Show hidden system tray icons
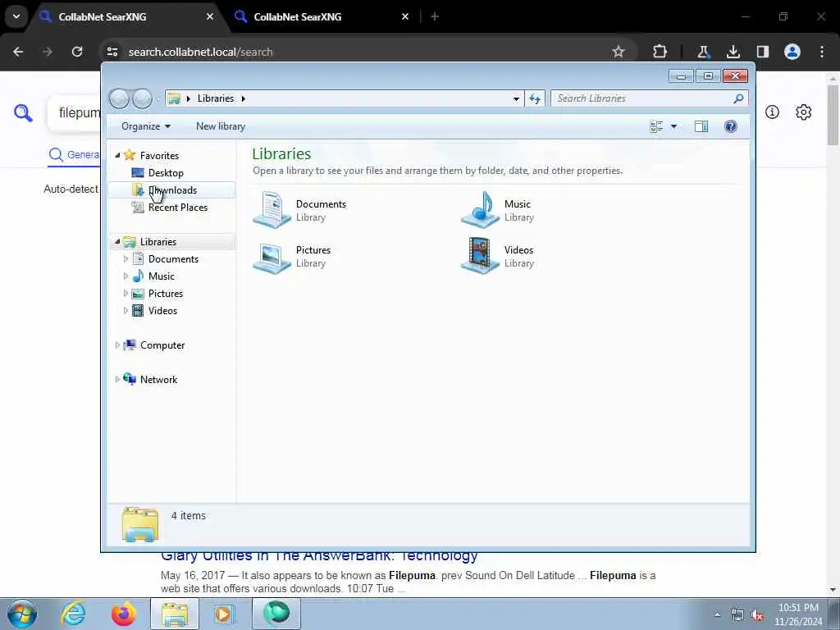 717,614
